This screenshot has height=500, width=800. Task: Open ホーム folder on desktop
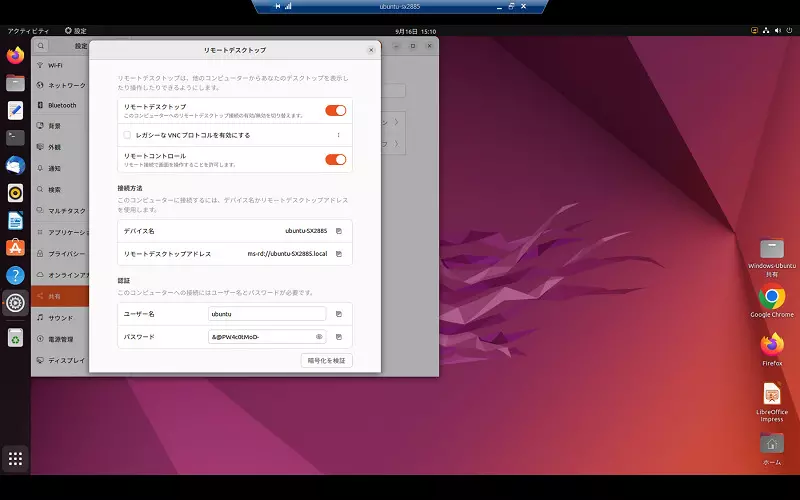click(x=771, y=449)
